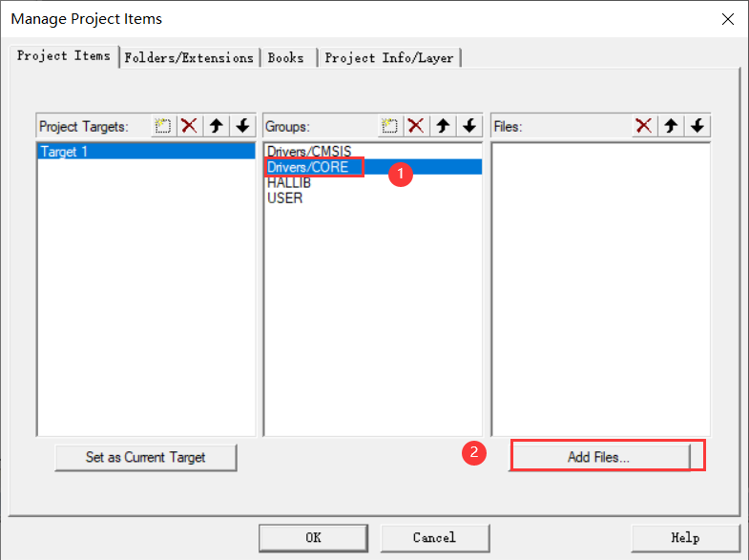The height and width of the screenshot is (560, 749).
Task: Select the Drivers/CMSIS group
Action: [x=373, y=151]
